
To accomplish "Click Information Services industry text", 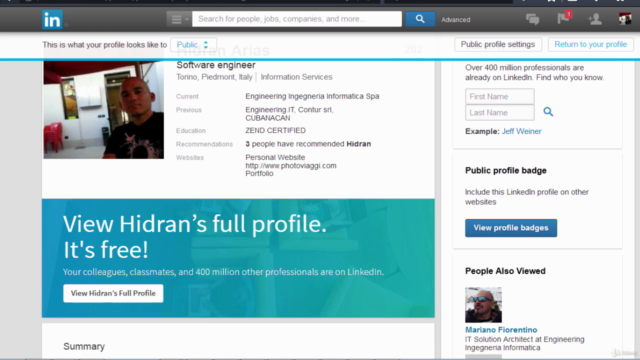I will [296, 77].
